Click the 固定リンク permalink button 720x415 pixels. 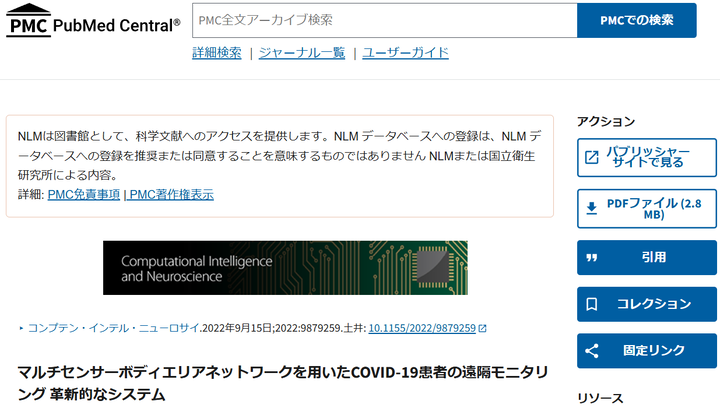(647, 351)
